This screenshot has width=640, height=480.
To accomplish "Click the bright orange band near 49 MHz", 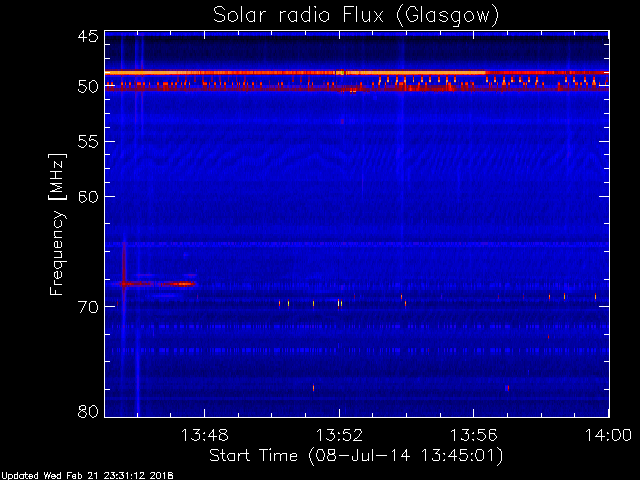I will (x=357, y=73).
